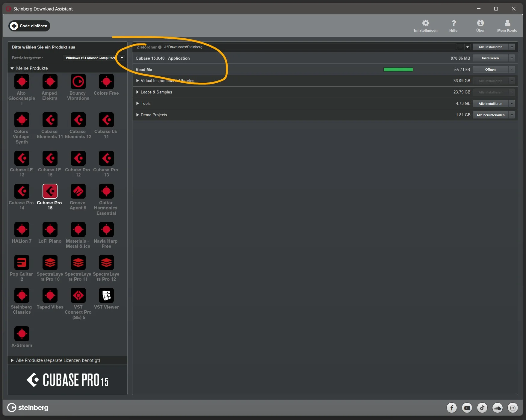Open the Betriebssystem dropdown
Viewport: 526px width, 420px height.
pyautogui.click(x=94, y=58)
